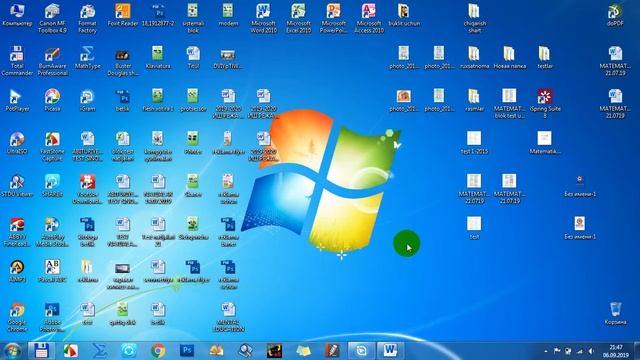Open the Корзина recycle bin
The width and height of the screenshot is (640, 360).
tap(615, 313)
